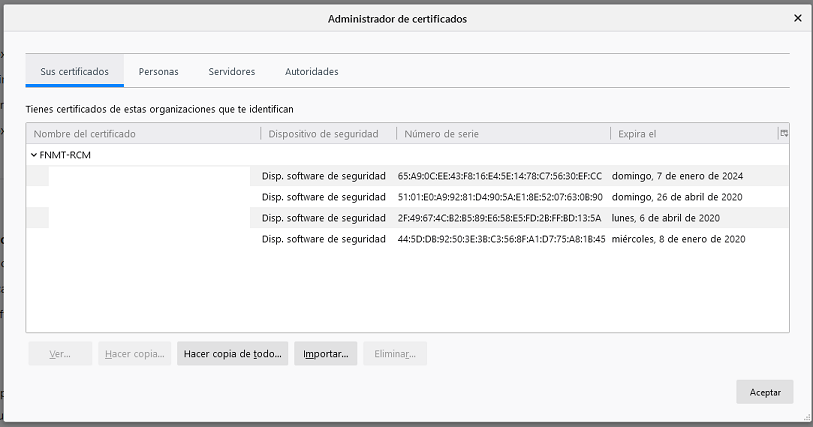Sort by Dispositivo de seguridad column
This screenshot has height=427, width=813.
click(x=329, y=134)
